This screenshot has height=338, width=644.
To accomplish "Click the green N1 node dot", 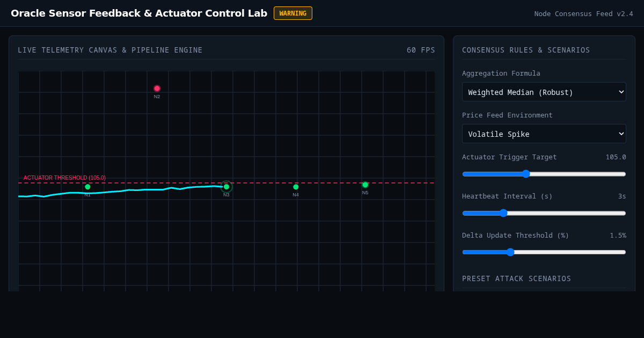I will pyautogui.click(x=87, y=187).
